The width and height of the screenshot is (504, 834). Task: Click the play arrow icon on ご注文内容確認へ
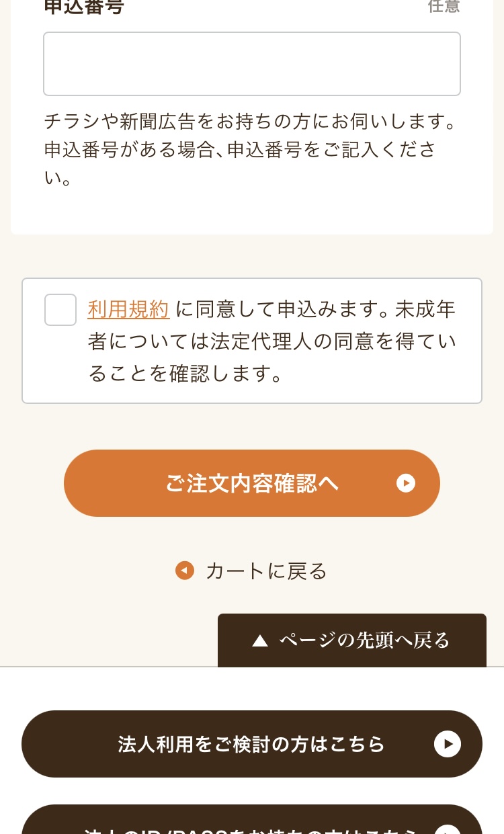406,483
